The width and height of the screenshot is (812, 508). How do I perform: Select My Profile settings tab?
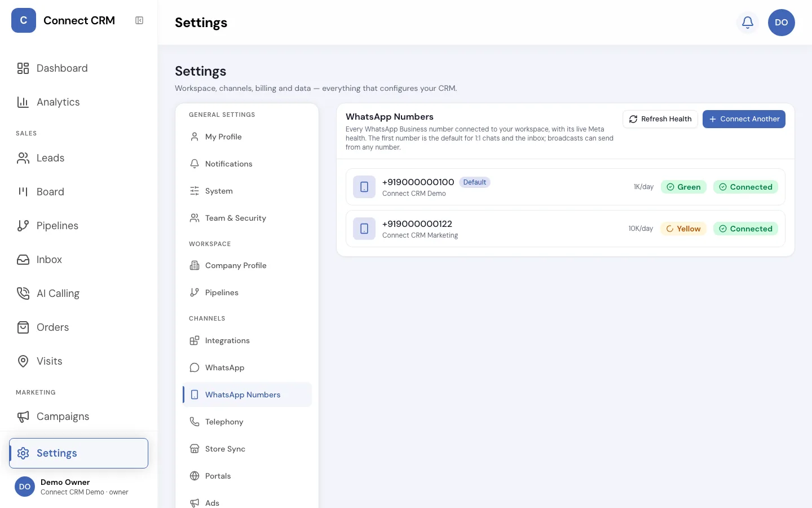pyautogui.click(x=247, y=137)
